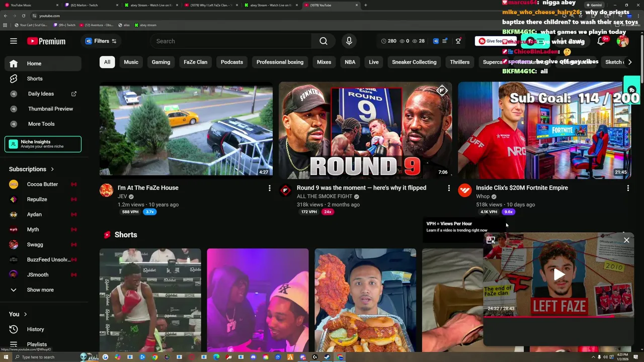
Task: Click the YouTube Premium logo
Action: (46, 41)
